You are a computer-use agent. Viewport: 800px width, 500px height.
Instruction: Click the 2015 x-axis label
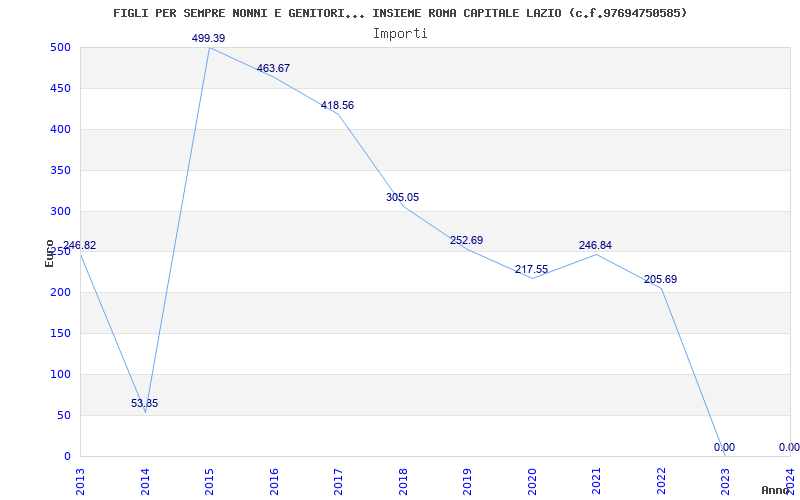pos(209,482)
